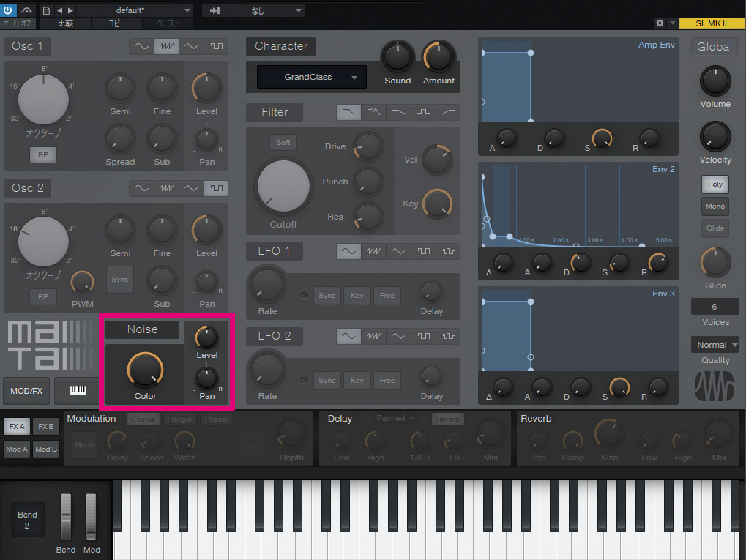
Task: Select Osc 2 sine waveform
Action: point(141,188)
